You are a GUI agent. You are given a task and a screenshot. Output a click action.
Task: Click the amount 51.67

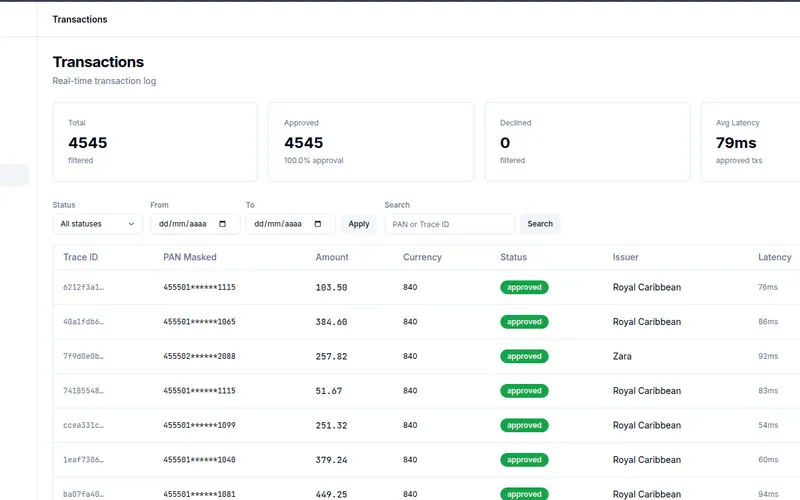[329, 391]
